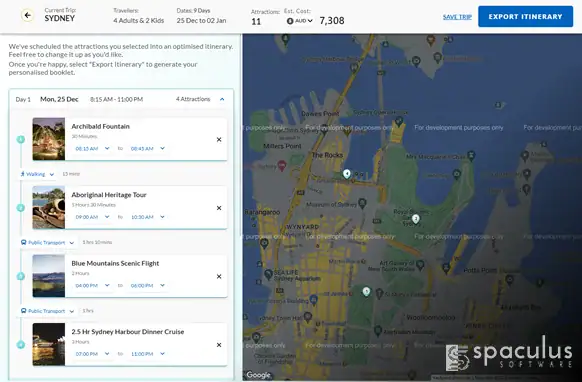Image resolution: width=582 pixels, height=382 pixels.
Task: Click the Blue Mountains Scenic Flight thumbnail
Action: coord(49,276)
